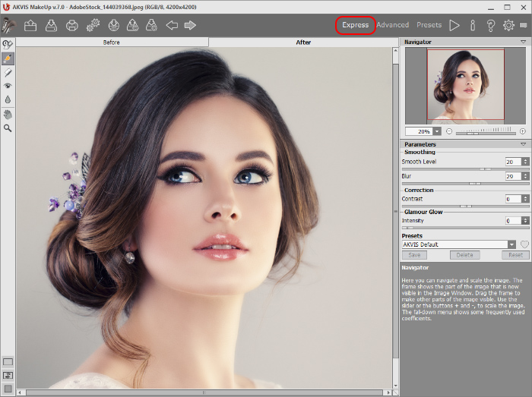
Task: Redo with the right arrow icon
Action: [x=190, y=25]
